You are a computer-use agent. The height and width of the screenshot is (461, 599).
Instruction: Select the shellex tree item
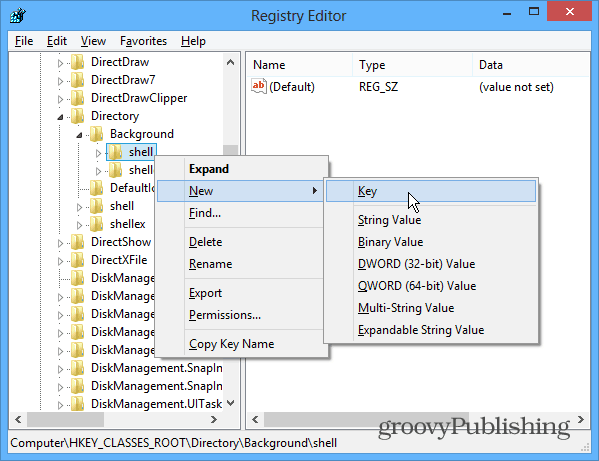pyautogui.click(x=128, y=224)
